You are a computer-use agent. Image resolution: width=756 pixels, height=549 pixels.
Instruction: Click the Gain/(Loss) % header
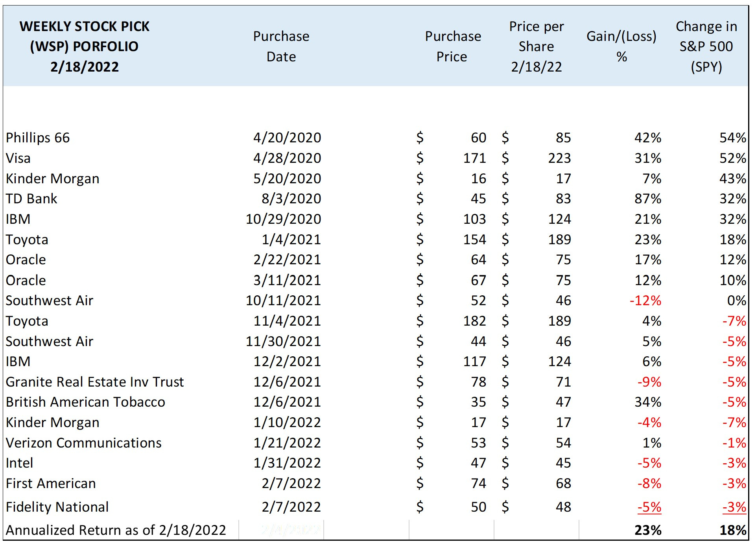pyautogui.click(x=621, y=46)
